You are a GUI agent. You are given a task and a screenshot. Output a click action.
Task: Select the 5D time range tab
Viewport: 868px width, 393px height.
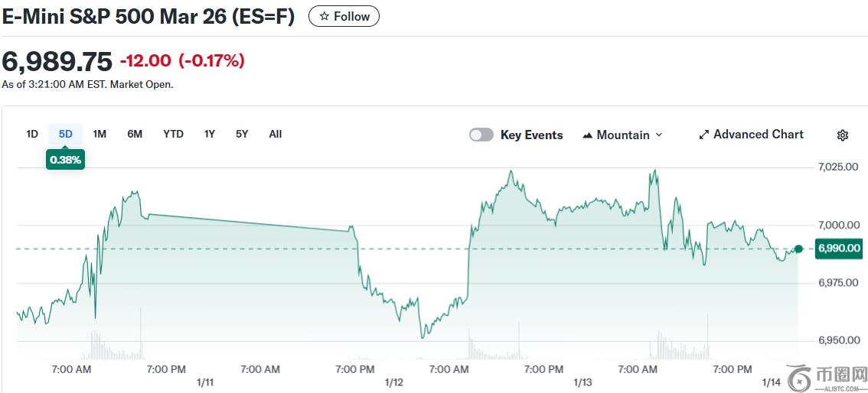[x=66, y=134]
